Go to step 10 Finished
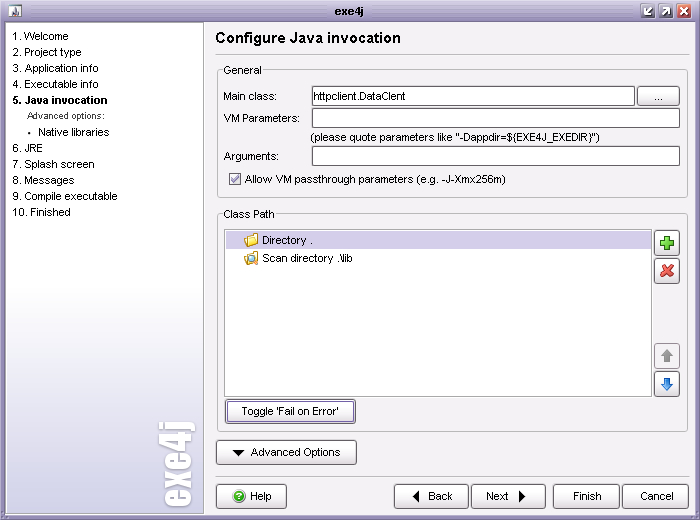Screen dimensions: 700x520 pyautogui.click(x=42, y=212)
